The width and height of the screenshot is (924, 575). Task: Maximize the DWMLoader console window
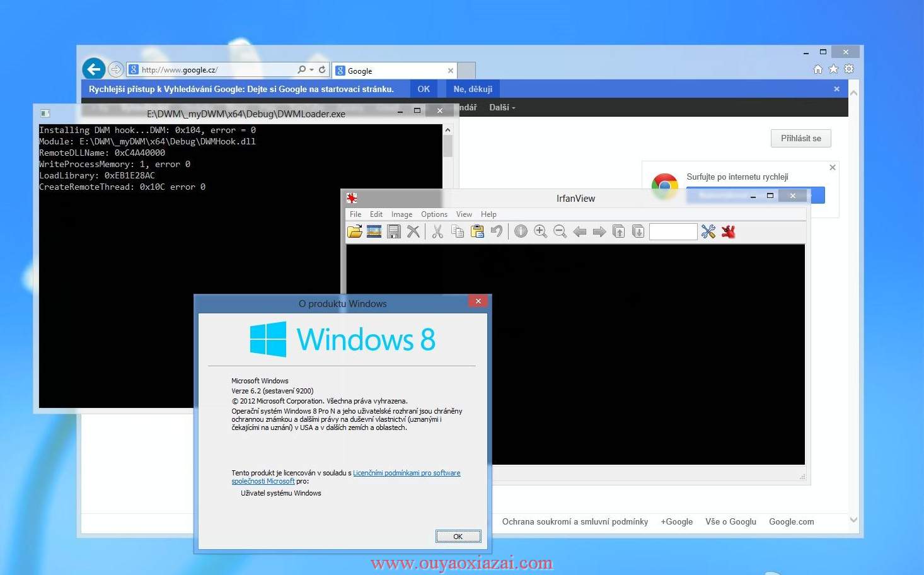click(417, 110)
